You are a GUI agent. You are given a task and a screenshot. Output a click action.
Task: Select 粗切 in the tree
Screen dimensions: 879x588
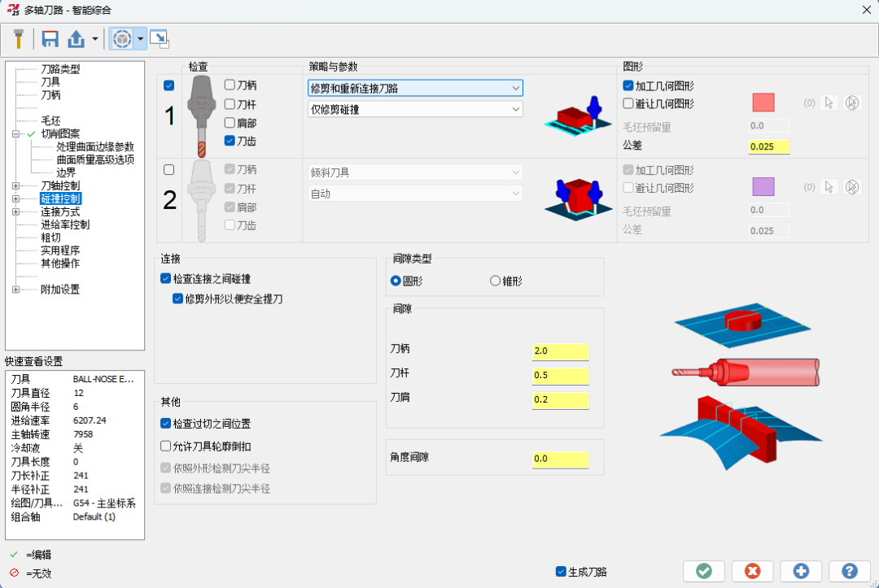point(50,237)
